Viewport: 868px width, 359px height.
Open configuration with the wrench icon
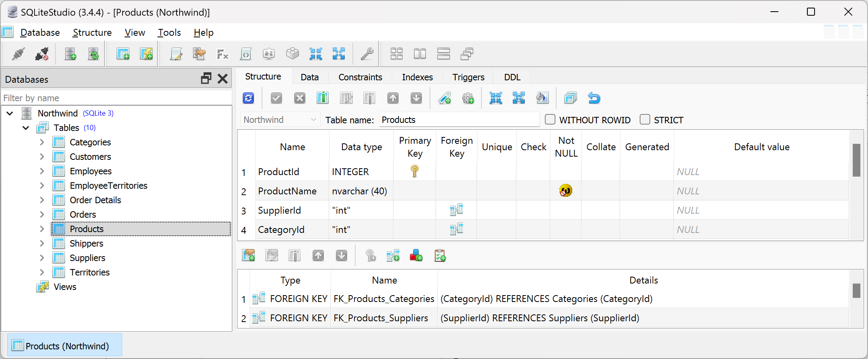coord(367,54)
